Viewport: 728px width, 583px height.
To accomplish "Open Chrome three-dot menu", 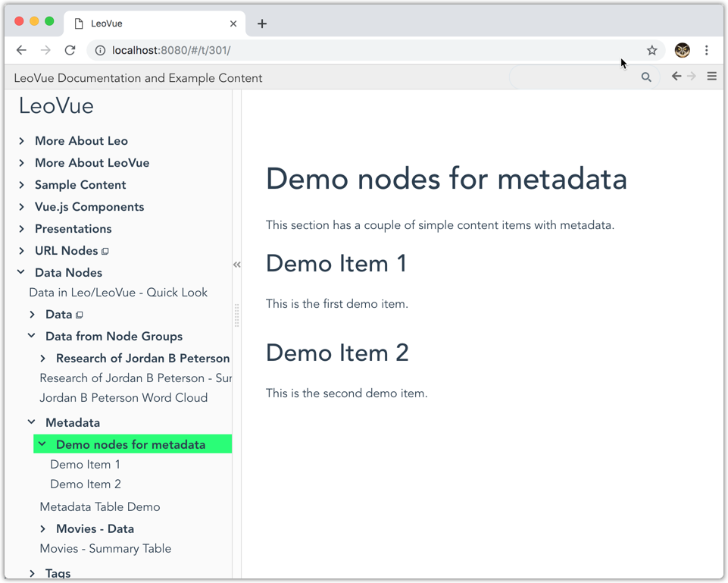I will click(x=707, y=50).
